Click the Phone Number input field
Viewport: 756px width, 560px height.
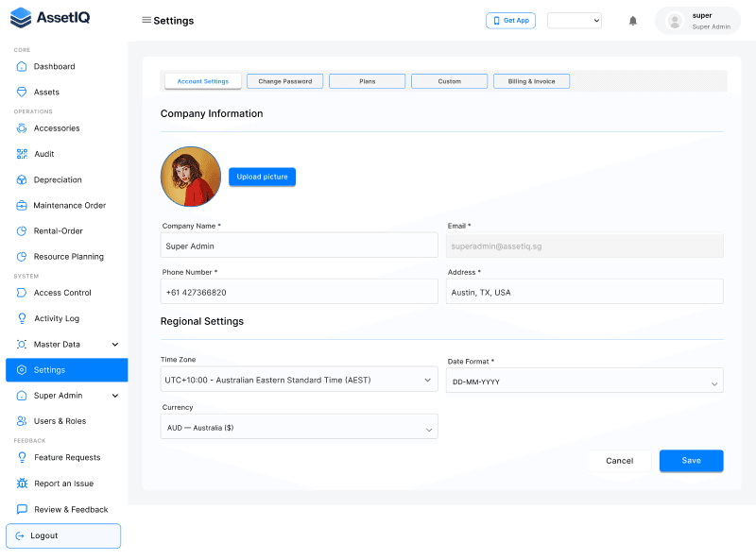(x=299, y=292)
